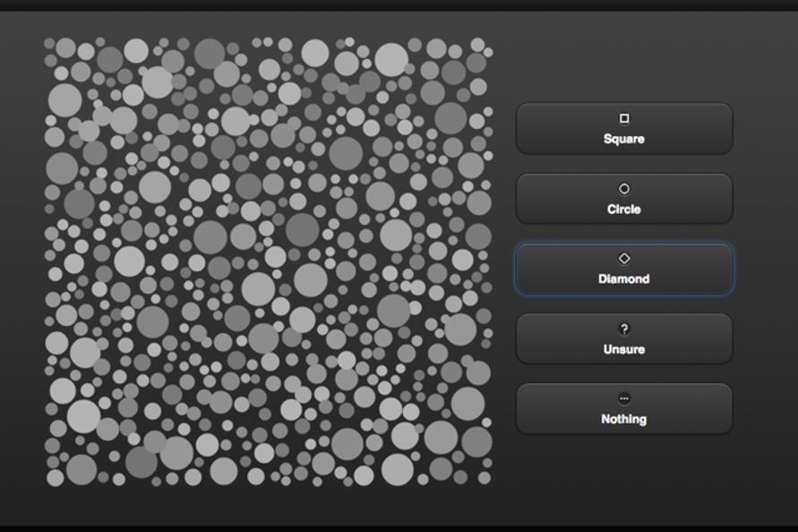Click the "Diamond" text label
798x532 pixels.
[x=624, y=279]
